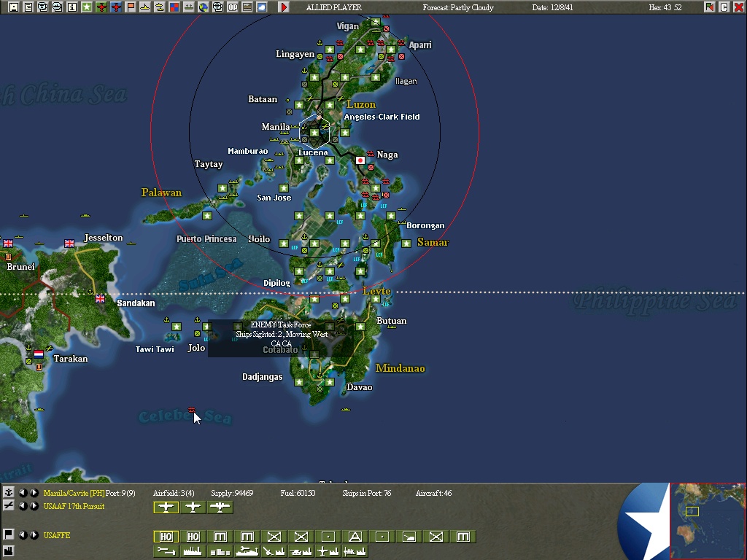
Task: Select the second HQ unit icon
Action: click(x=193, y=537)
